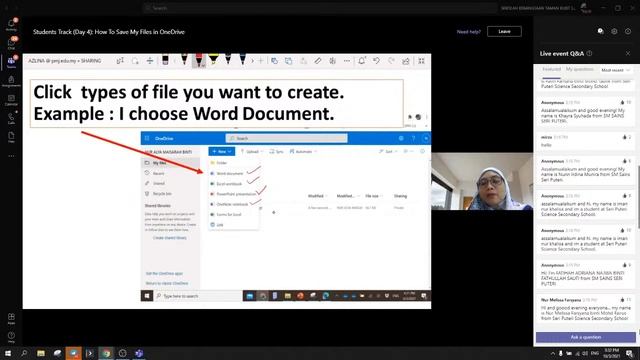Show next pens with the chevron arrow
This screenshot has width=640, height=360.
tap(252, 61)
